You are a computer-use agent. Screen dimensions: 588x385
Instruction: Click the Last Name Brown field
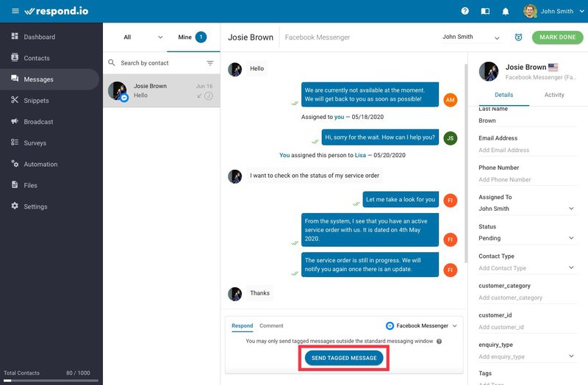click(x=527, y=120)
